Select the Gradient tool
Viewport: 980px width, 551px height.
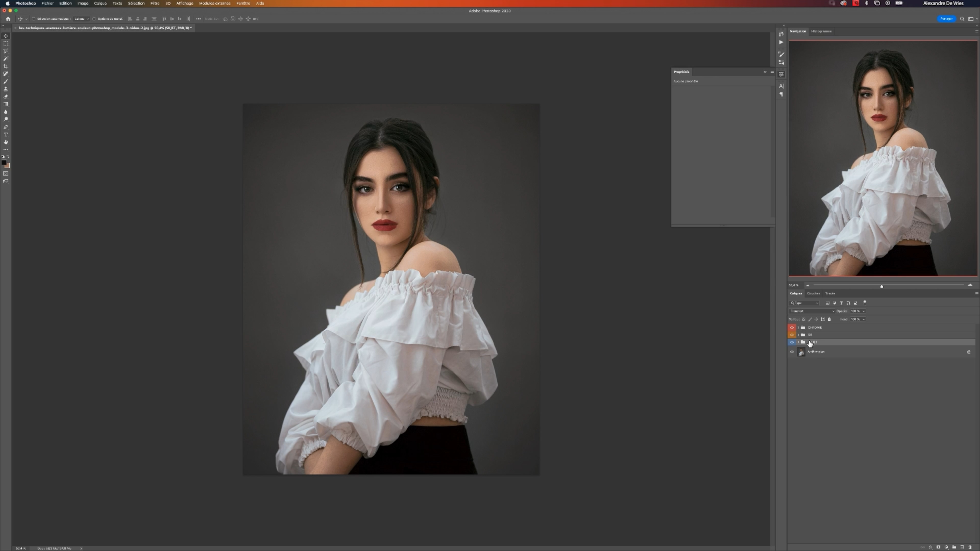point(6,104)
